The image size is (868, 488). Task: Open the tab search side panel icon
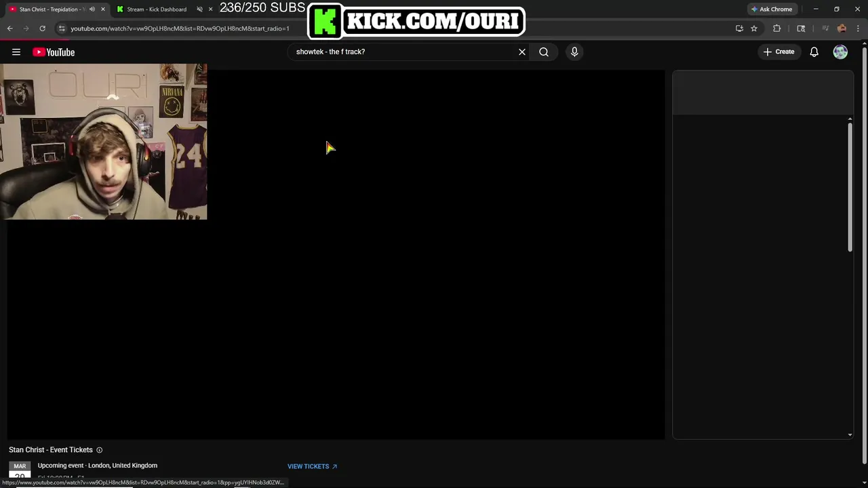tap(801, 28)
